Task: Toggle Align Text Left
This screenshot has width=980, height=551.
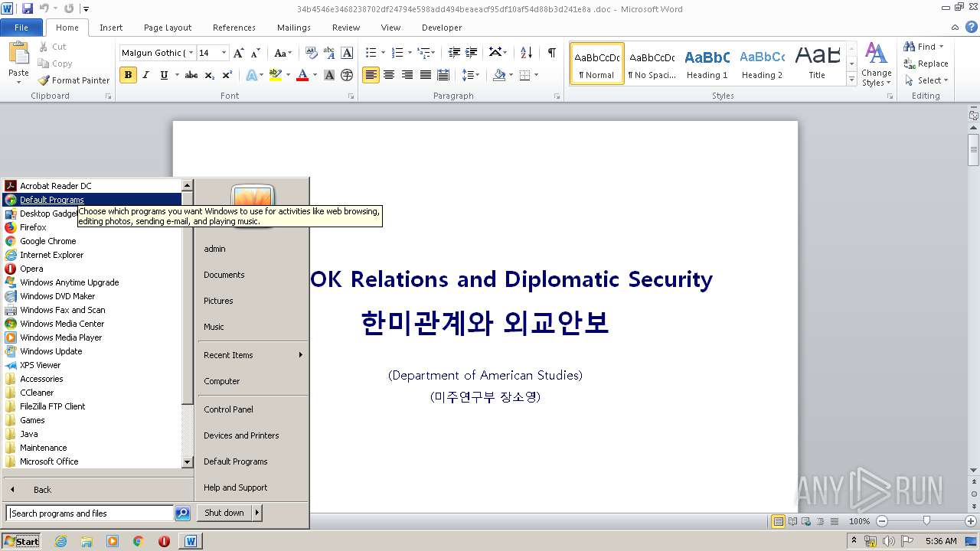Action: (x=371, y=75)
